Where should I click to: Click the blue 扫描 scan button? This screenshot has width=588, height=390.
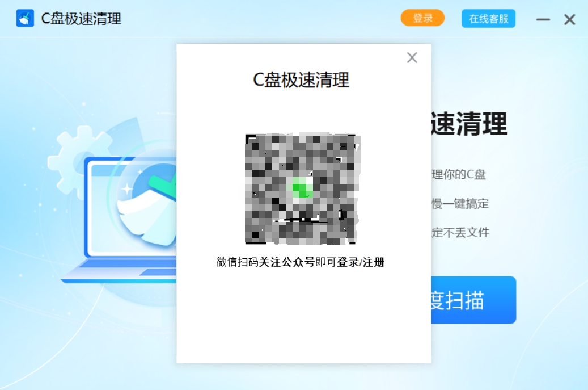[x=473, y=300]
